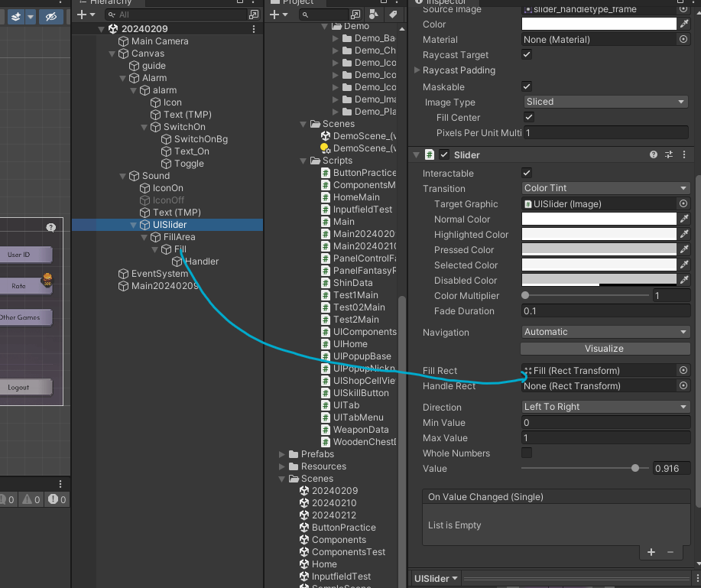
Task: Select the IconOff object in Hierarchy
Action: pyautogui.click(x=168, y=200)
